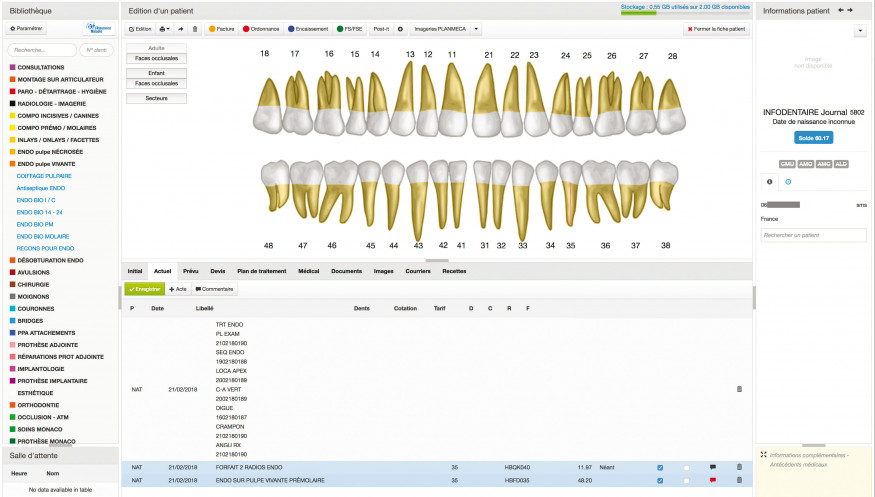Click the plus icon after Post-it
Screen dimensions: 875x497
(x=400, y=29)
